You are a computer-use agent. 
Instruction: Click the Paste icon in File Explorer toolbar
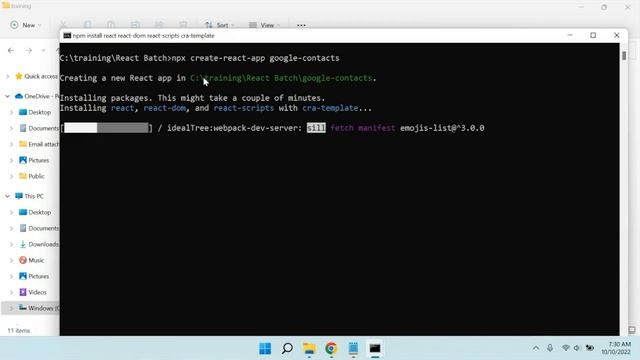pyautogui.click(x=111, y=25)
